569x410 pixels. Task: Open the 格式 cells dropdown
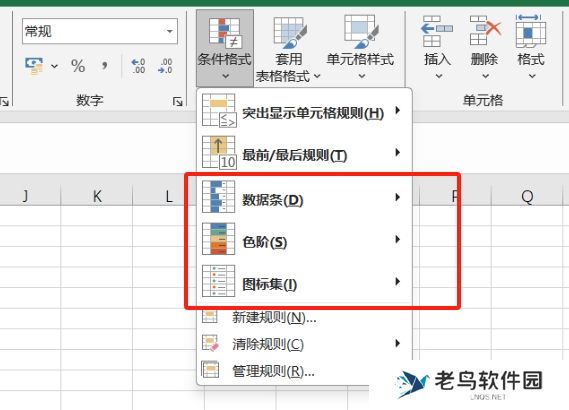[531, 47]
